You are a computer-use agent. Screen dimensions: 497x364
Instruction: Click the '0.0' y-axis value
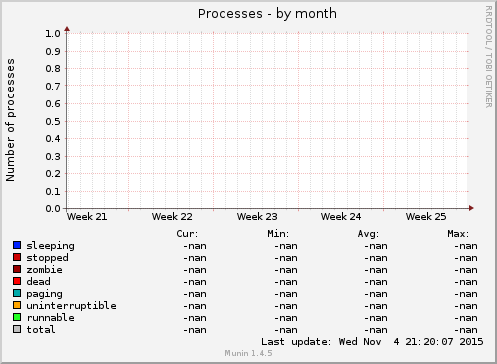[x=53, y=209]
